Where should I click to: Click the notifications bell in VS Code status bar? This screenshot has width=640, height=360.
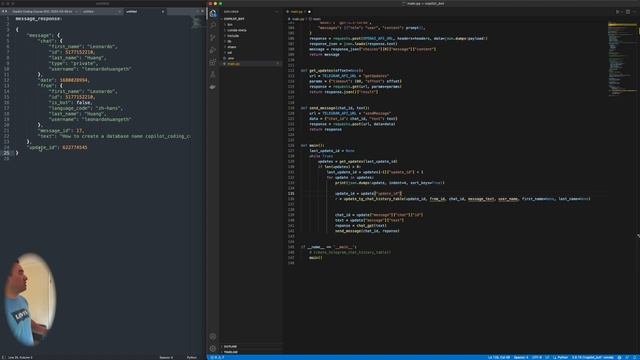[x=636, y=358]
